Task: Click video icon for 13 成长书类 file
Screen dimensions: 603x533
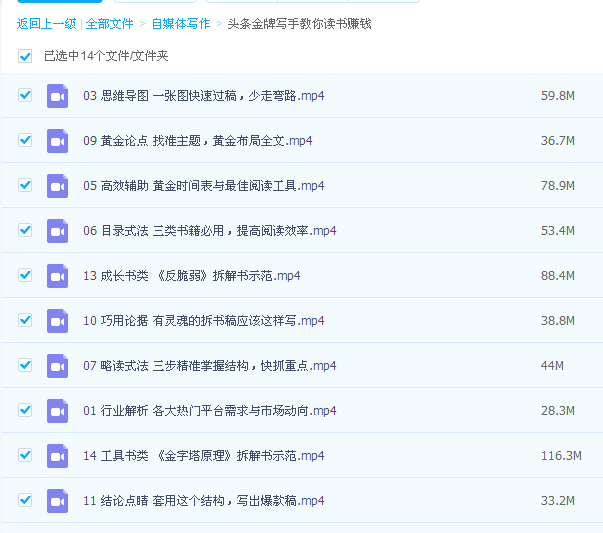Action: point(57,276)
